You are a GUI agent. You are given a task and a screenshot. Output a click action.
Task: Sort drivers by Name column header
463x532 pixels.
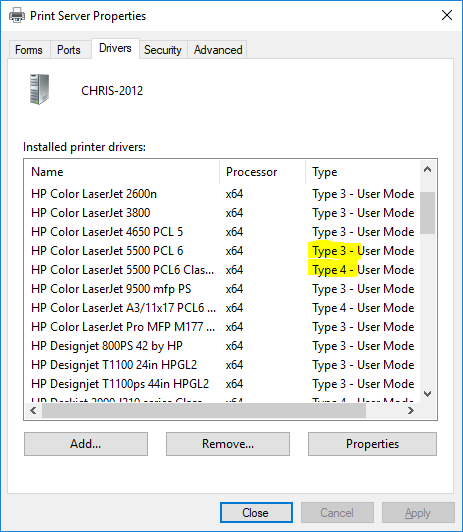click(x=122, y=172)
